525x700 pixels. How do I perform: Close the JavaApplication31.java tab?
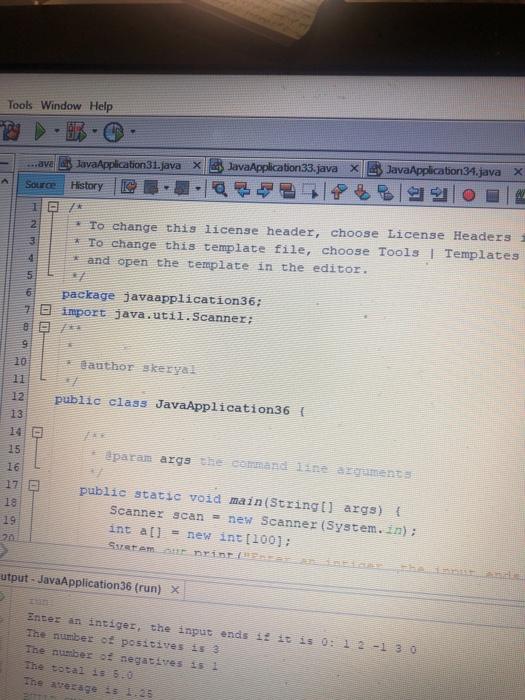[196, 166]
